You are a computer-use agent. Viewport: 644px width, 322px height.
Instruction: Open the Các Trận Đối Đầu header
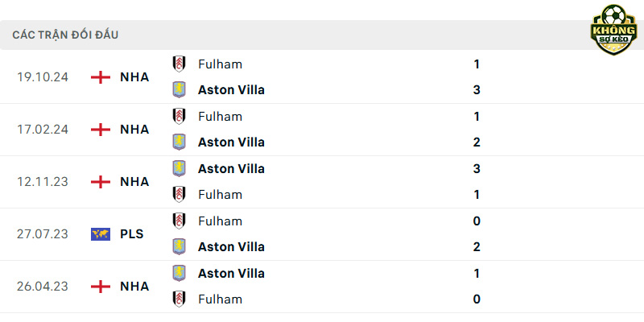[x=65, y=35]
